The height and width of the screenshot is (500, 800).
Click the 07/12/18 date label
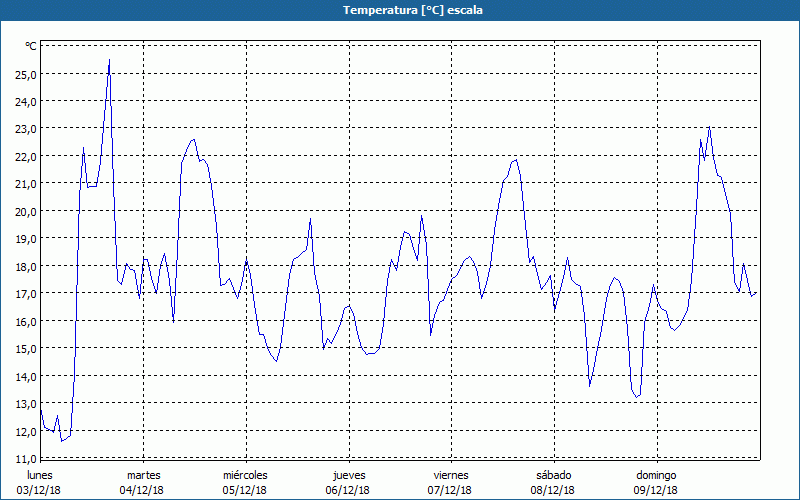point(450,490)
